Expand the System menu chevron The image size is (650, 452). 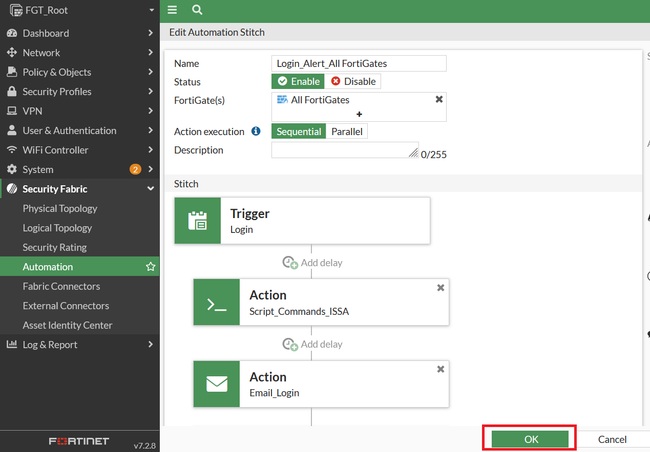[150, 169]
